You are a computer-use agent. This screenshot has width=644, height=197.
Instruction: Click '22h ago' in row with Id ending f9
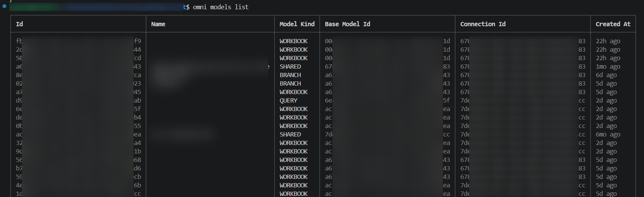(x=608, y=41)
